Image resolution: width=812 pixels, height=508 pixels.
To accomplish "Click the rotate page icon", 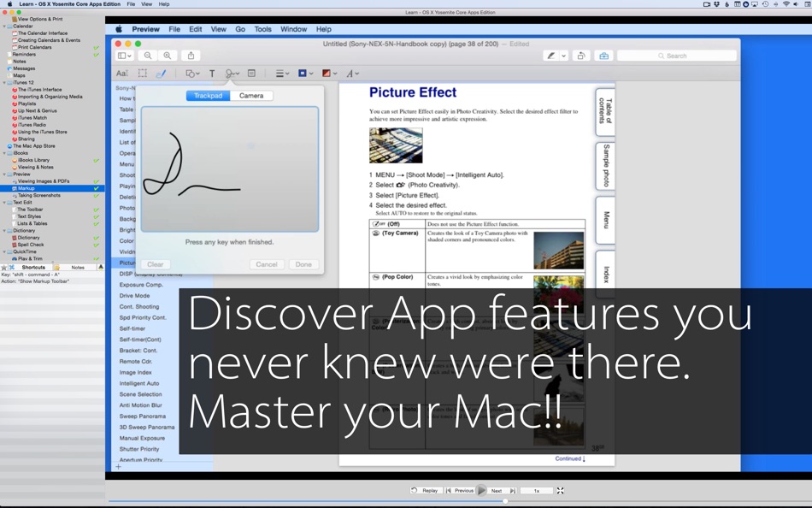I will [581, 56].
